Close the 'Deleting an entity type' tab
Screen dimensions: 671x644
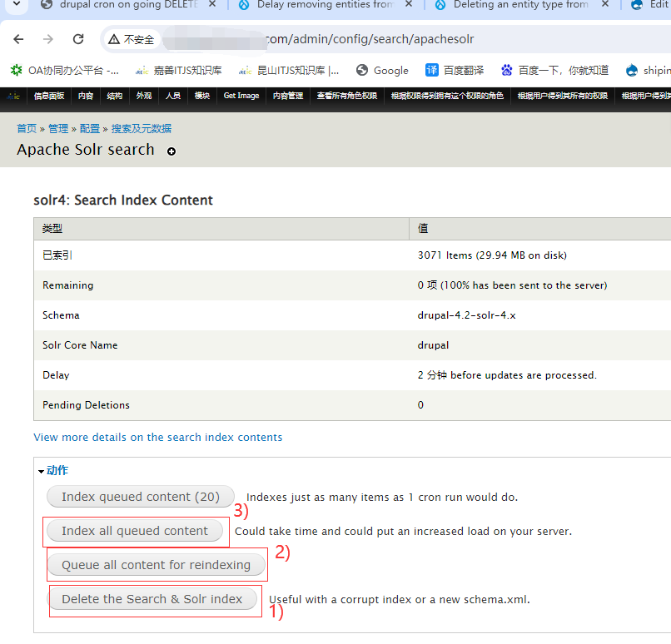tap(605, 4)
